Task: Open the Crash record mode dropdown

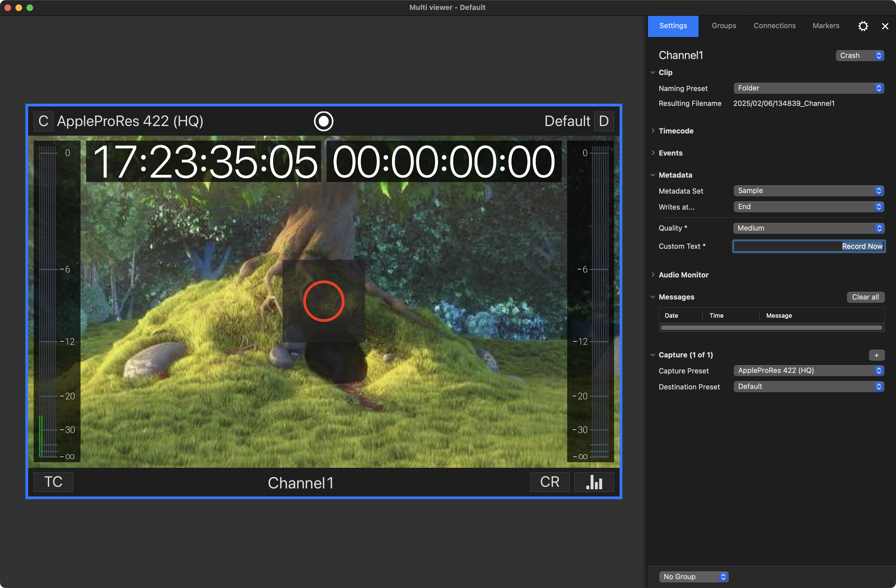Action: (x=860, y=55)
